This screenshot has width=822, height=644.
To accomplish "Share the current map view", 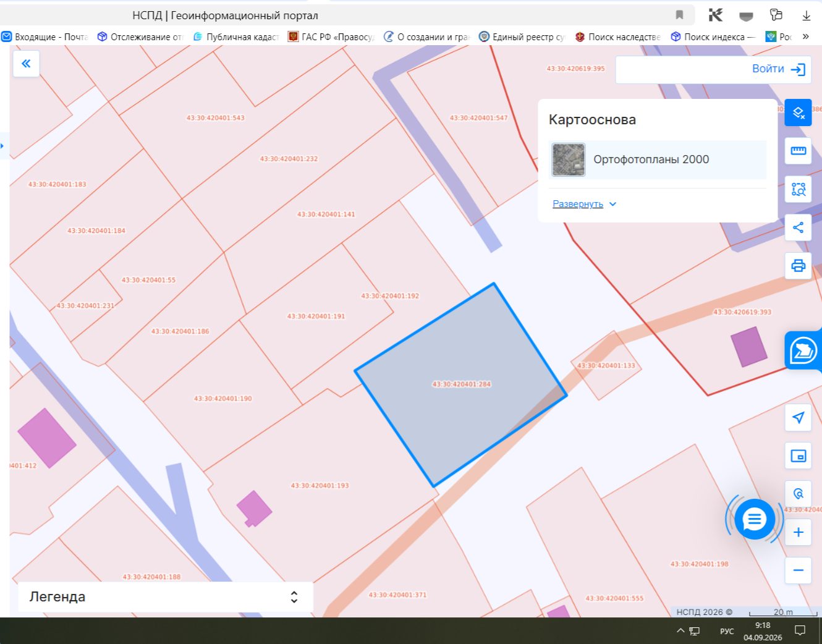I will coord(798,227).
